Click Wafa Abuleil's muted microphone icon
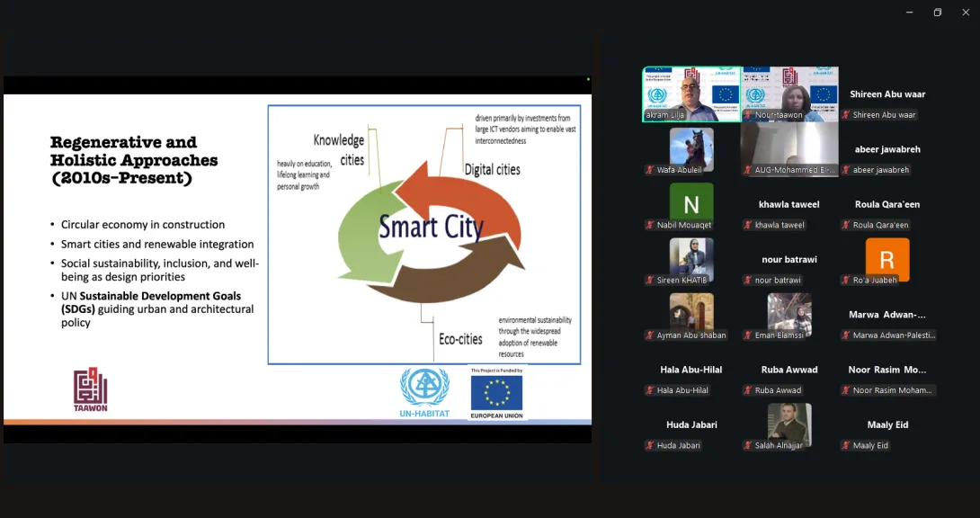Image resolution: width=980 pixels, height=518 pixels. (650, 170)
